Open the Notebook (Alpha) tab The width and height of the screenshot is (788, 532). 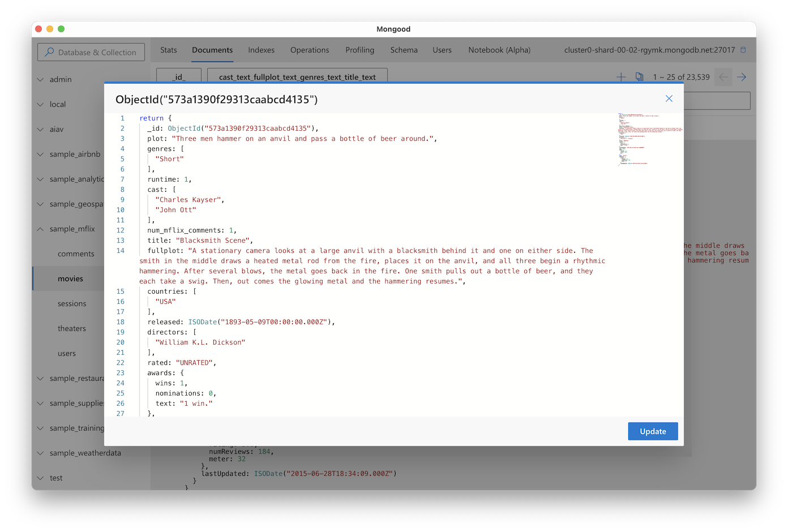(499, 50)
